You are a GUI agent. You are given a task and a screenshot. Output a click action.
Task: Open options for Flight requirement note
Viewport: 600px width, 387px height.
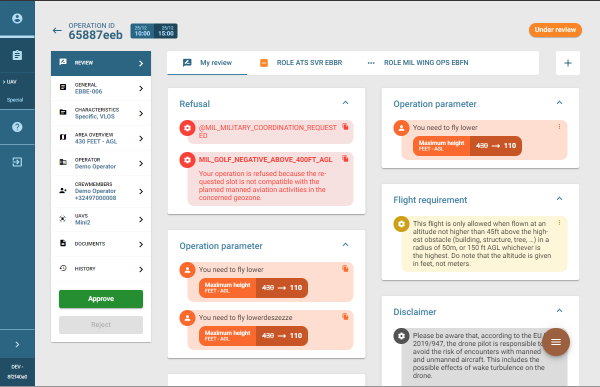coord(559,222)
